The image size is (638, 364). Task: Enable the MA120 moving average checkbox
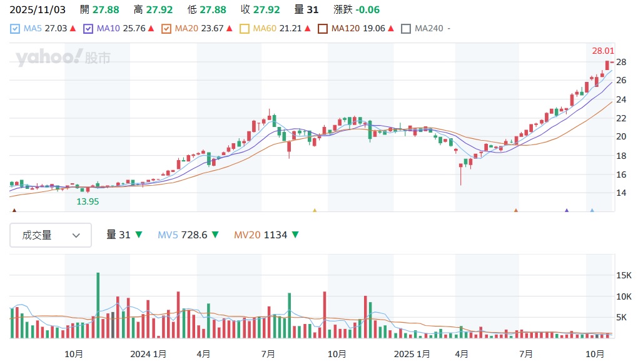(323, 29)
